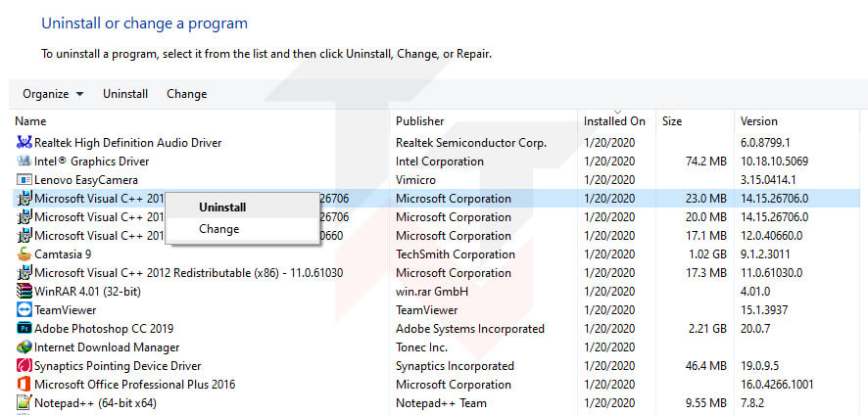Click publisher win.rar GmbH
868x415 pixels.
coord(432,292)
